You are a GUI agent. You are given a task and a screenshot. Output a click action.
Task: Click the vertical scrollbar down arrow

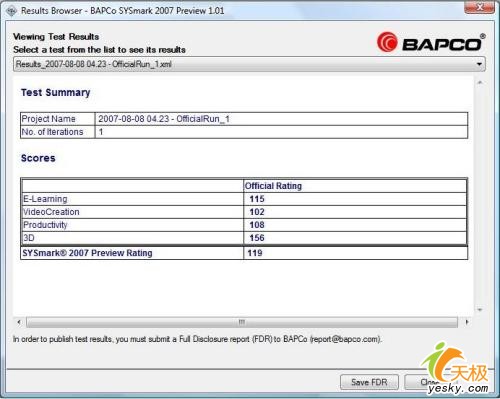(x=480, y=310)
